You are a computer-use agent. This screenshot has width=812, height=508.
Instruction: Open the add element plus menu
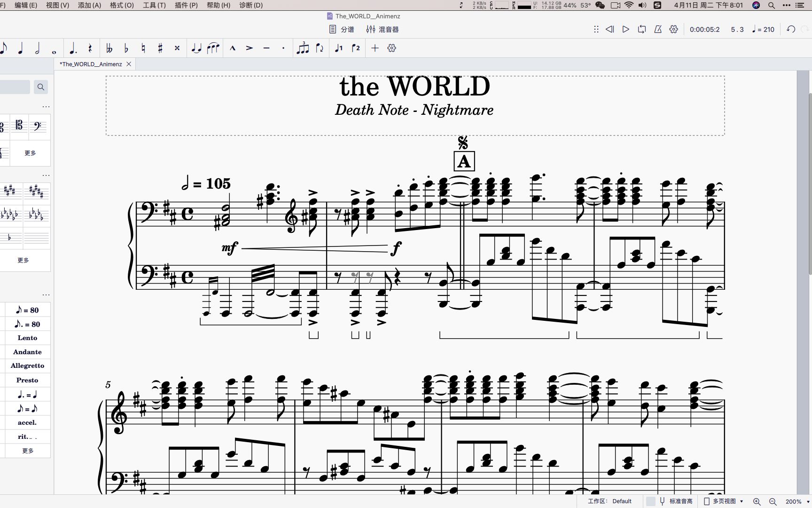(x=375, y=48)
